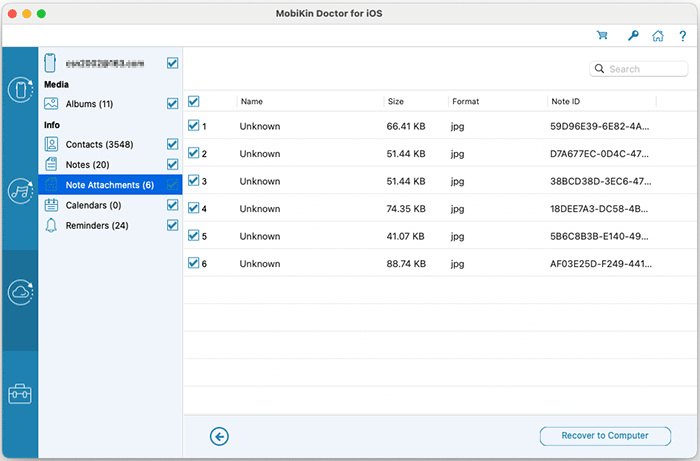
Task: Click the jpg format in row 2
Action: (x=458, y=154)
